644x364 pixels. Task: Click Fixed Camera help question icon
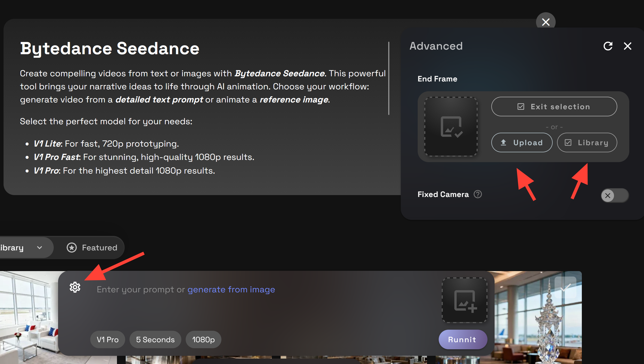pyautogui.click(x=478, y=194)
